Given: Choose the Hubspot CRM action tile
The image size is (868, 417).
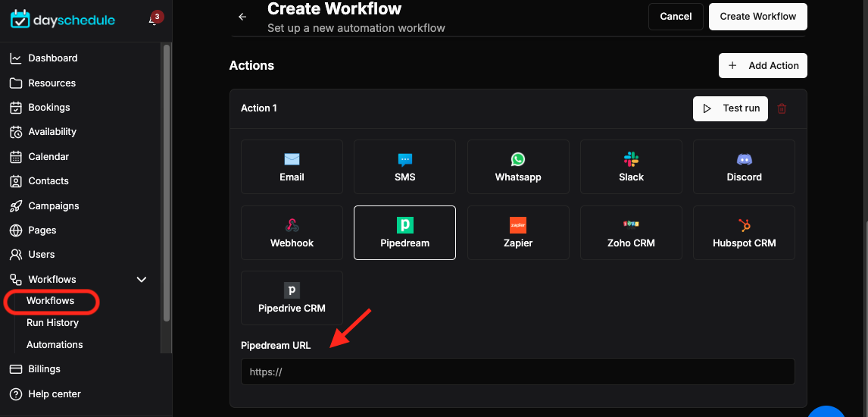Looking at the screenshot, I should pos(744,233).
